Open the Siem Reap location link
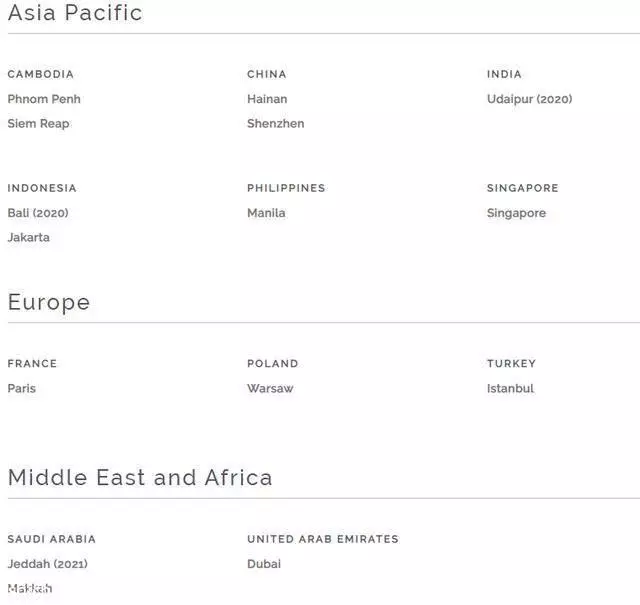The image size is (640, 605). point(39,124)
